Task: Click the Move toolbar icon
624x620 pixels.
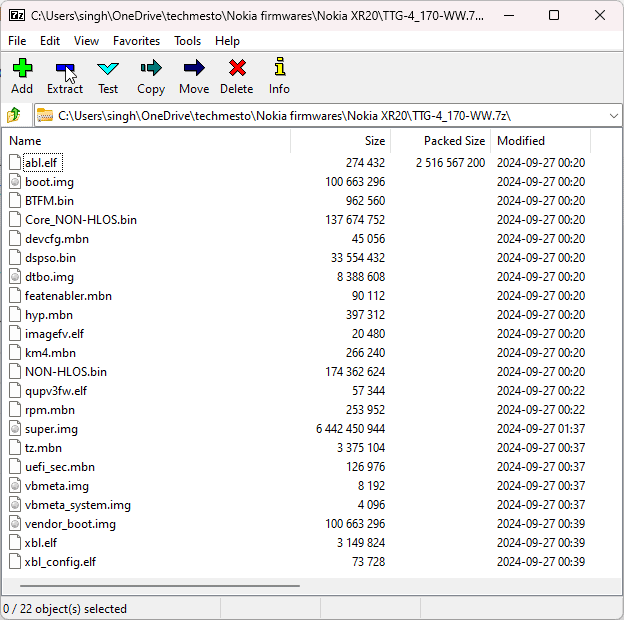Action: (194, 76)
